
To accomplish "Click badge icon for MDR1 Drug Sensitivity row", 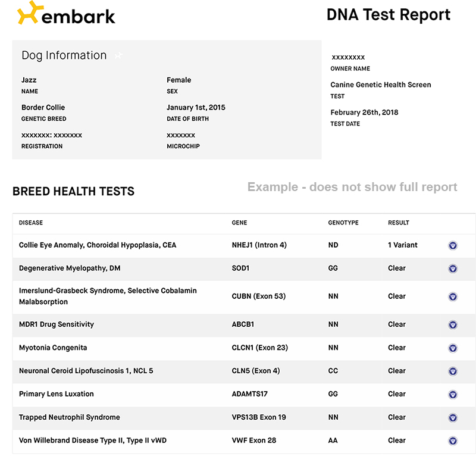I will pyautogui.click(x=453, y=325).
